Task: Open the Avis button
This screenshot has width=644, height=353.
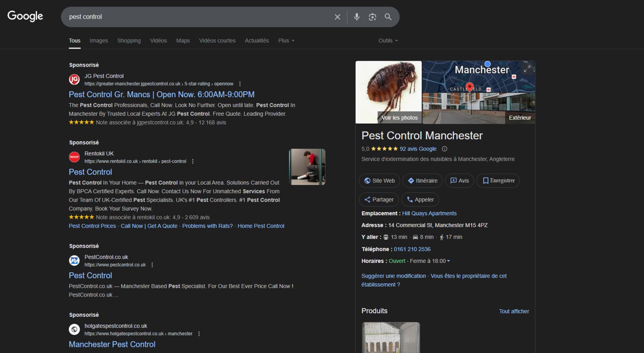Action: tap(460, 181)
